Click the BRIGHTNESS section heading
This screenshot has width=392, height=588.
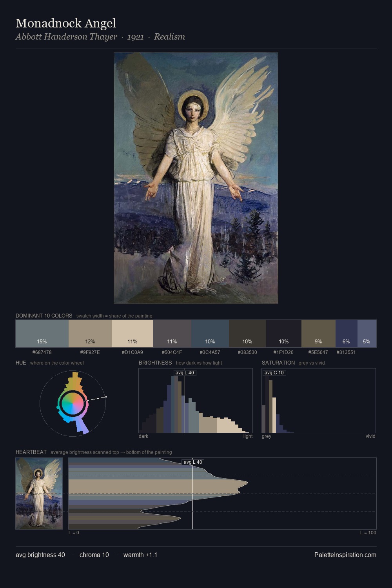tap(155, 363)
